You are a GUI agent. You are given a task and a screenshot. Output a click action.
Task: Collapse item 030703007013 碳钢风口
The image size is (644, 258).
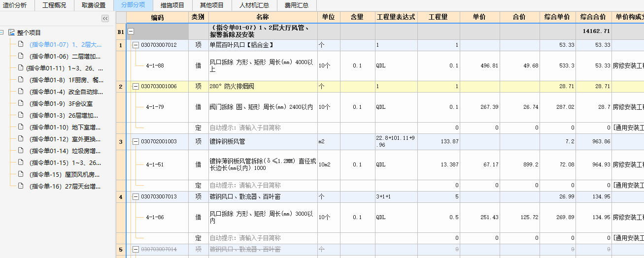(136, 196)
